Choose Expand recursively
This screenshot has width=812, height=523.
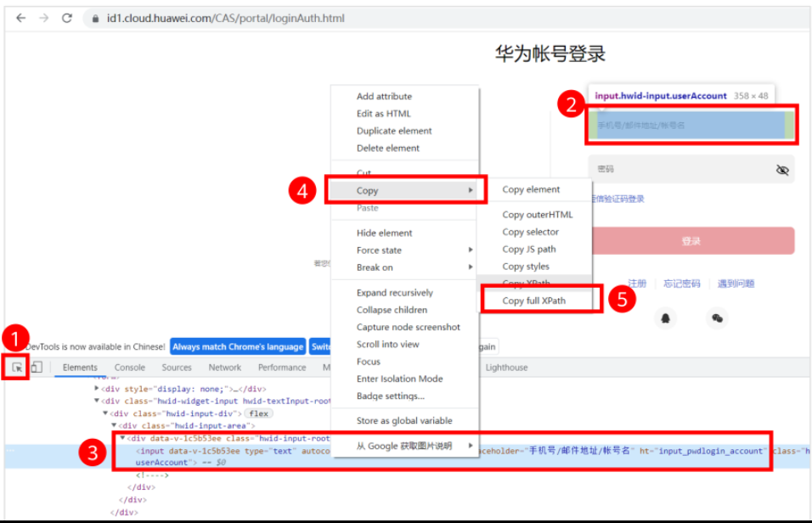pyautogui.click(x=395, y=293)
